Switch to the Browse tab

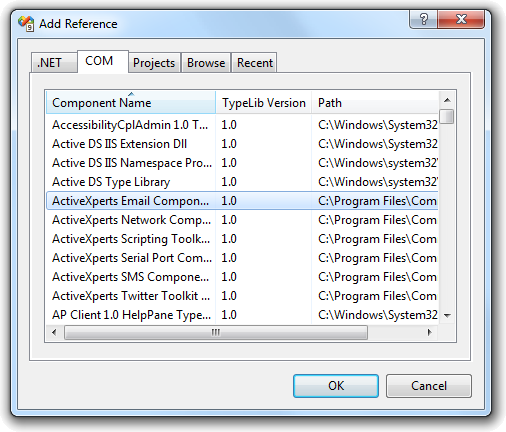(x=206, y=63)
